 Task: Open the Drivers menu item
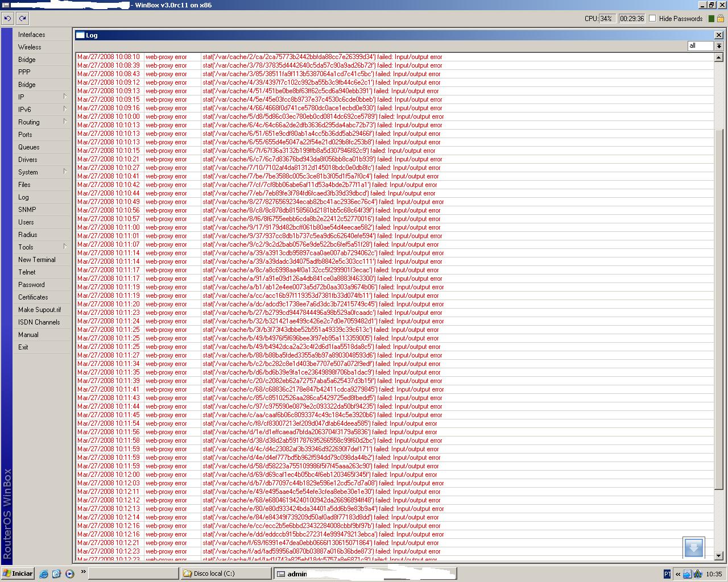[x=43, y=160]
